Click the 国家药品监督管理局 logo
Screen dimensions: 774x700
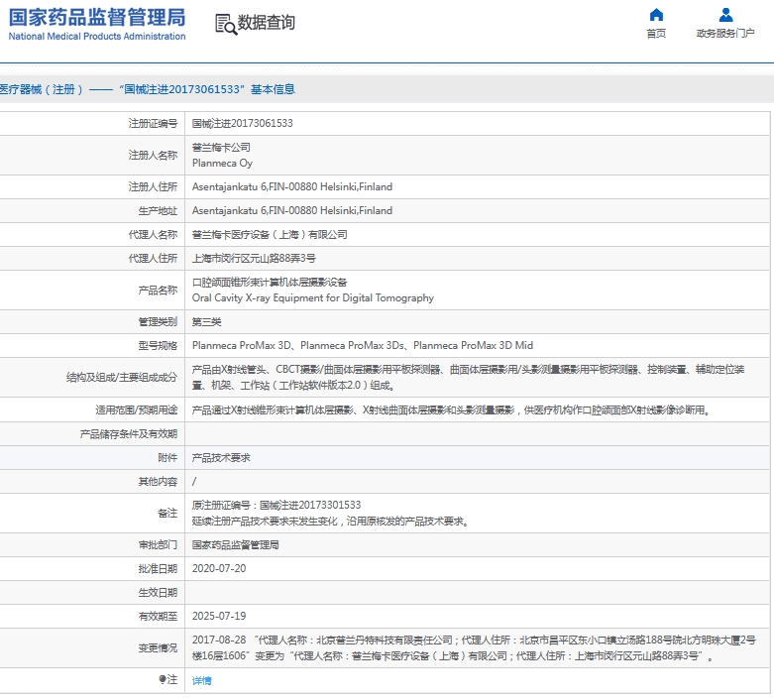point(97,17)
